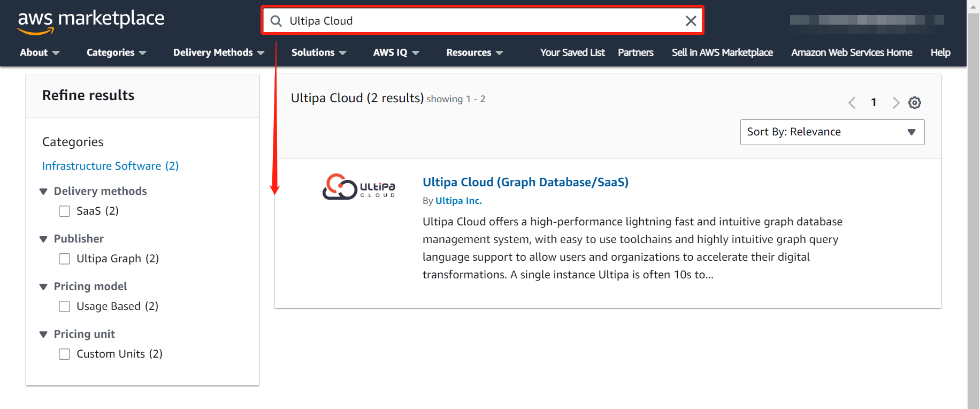Open the Delivery Methods menu

coord(219,52)
